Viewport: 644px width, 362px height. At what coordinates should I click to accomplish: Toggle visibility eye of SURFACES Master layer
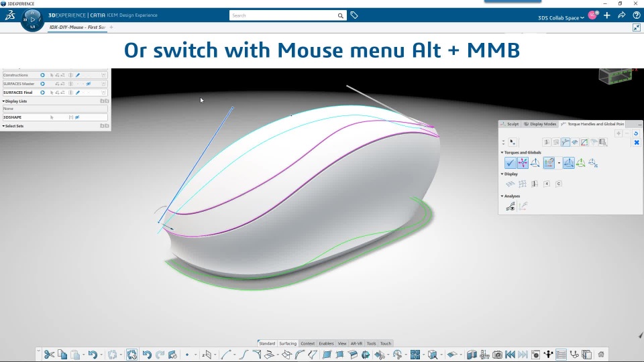click(x=89, y=84)
